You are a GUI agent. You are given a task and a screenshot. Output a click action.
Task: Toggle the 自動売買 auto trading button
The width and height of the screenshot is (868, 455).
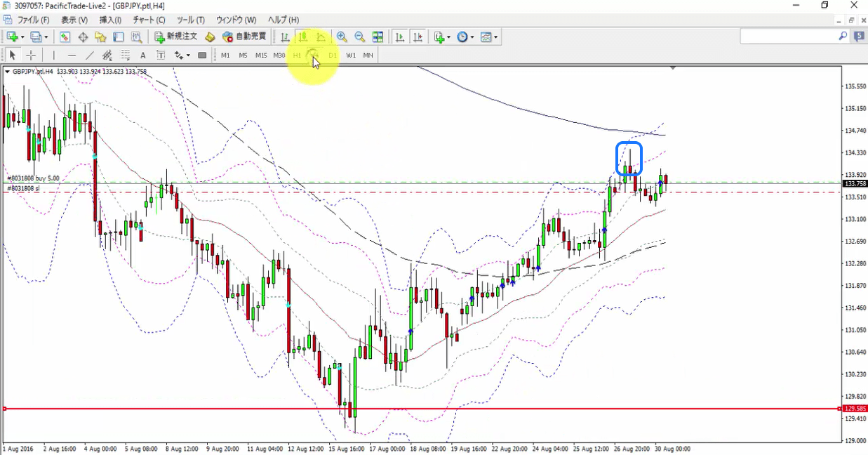coord(244,37)
